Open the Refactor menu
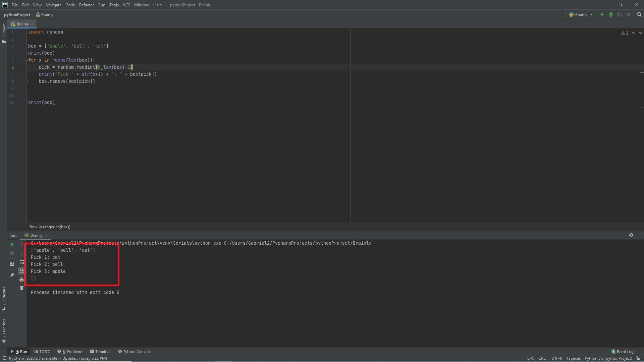 (86, 5)
